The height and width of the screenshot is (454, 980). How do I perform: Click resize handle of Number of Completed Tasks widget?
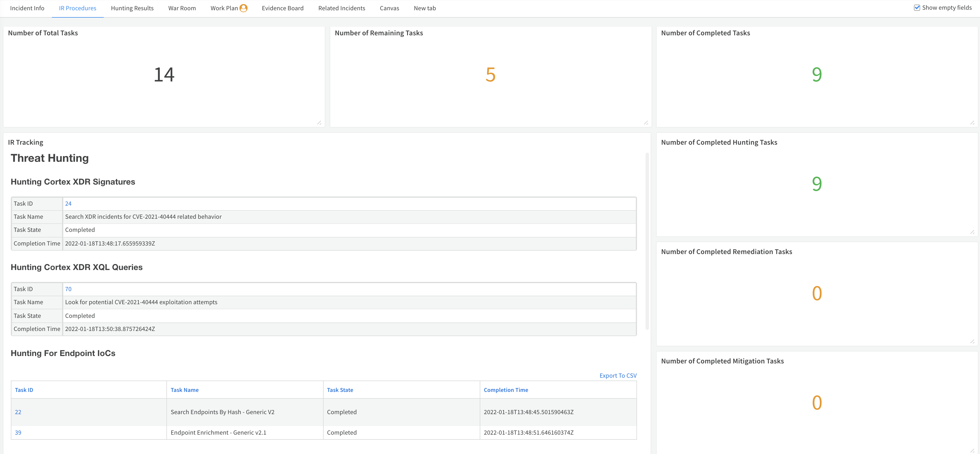972,122
